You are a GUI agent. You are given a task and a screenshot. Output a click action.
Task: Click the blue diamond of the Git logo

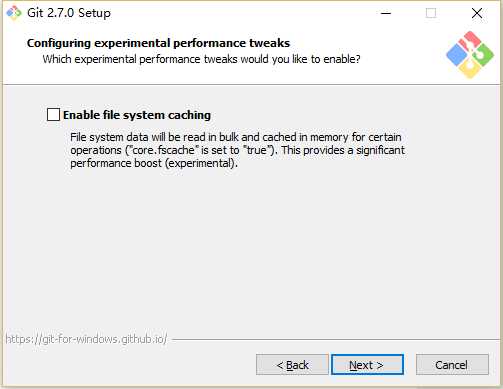tap(457, 55)
